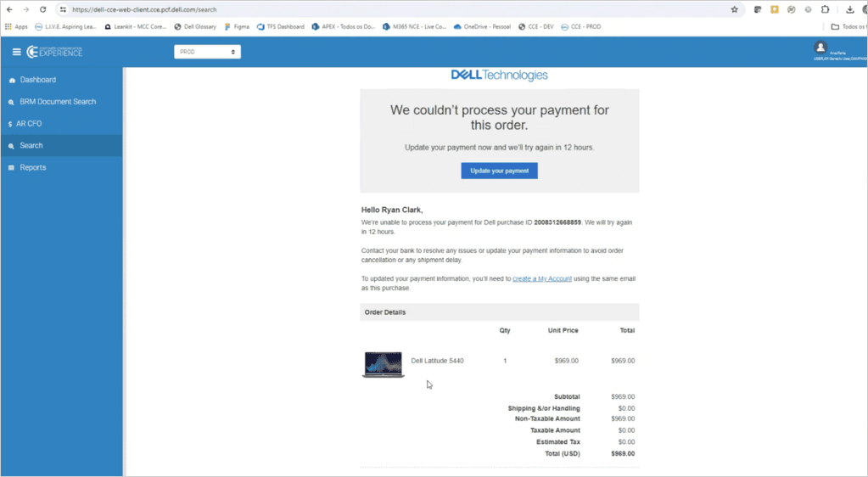868x477 pixels.
Task: Click the Qty column header
Action: 505,330
